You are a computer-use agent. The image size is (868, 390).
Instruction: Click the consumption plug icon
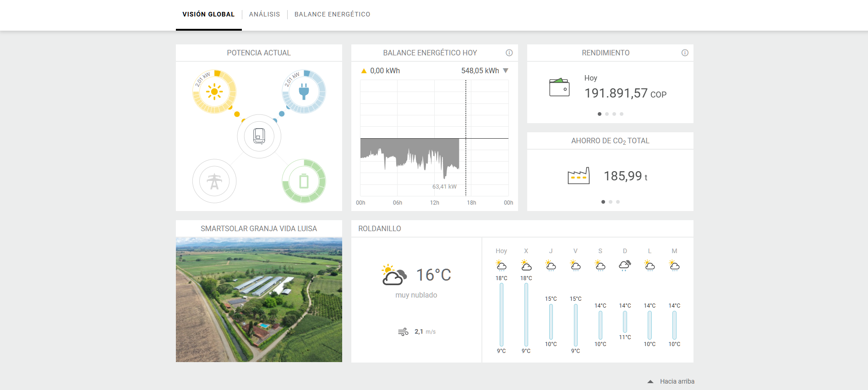(304, 92)
